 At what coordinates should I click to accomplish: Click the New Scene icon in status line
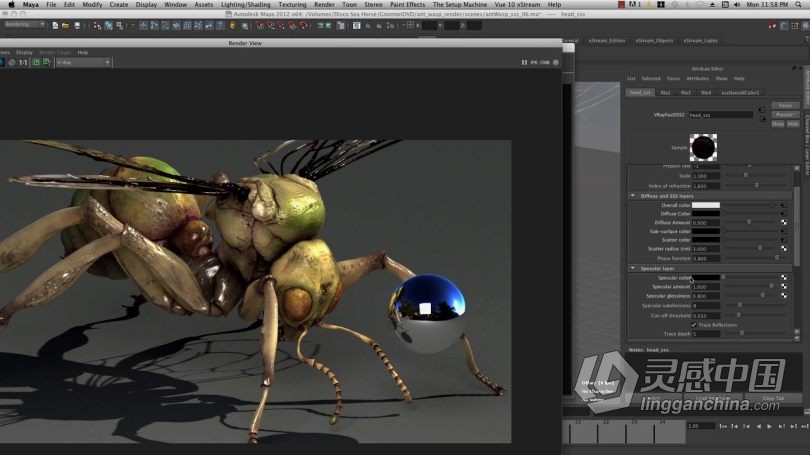pyautogui.click(x=55, y=25)
